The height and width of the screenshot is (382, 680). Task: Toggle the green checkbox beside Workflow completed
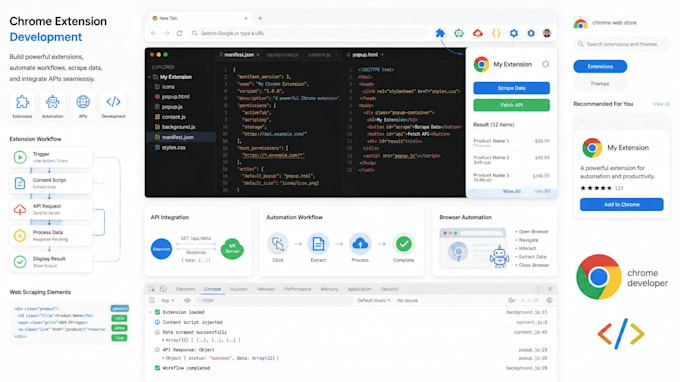(157, 368)
